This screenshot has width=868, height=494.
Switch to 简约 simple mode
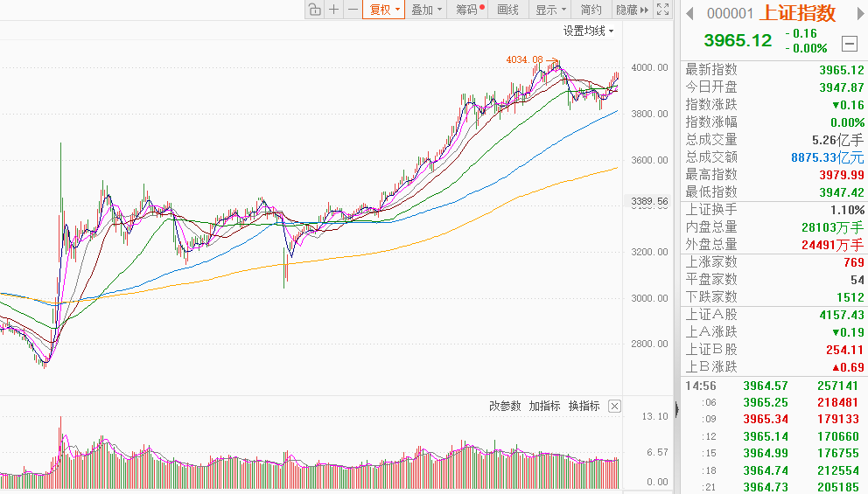tap(591, 10)
